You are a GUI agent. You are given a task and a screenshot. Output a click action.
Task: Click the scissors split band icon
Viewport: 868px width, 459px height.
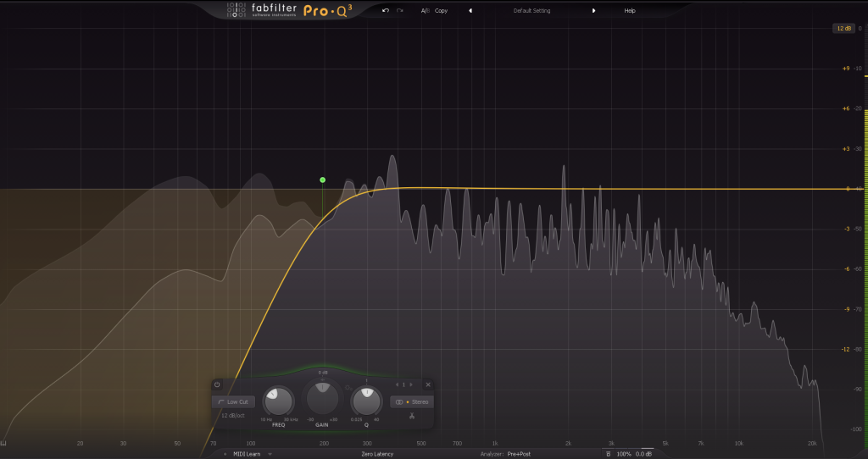pyautogui.click(x=411, y=415)
